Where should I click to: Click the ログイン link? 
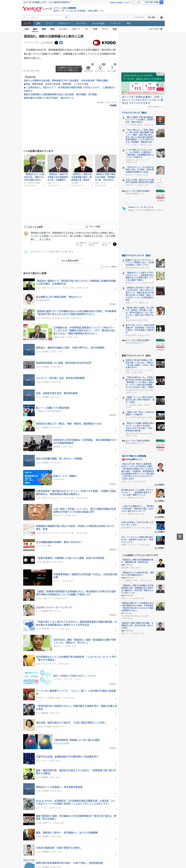57,11
